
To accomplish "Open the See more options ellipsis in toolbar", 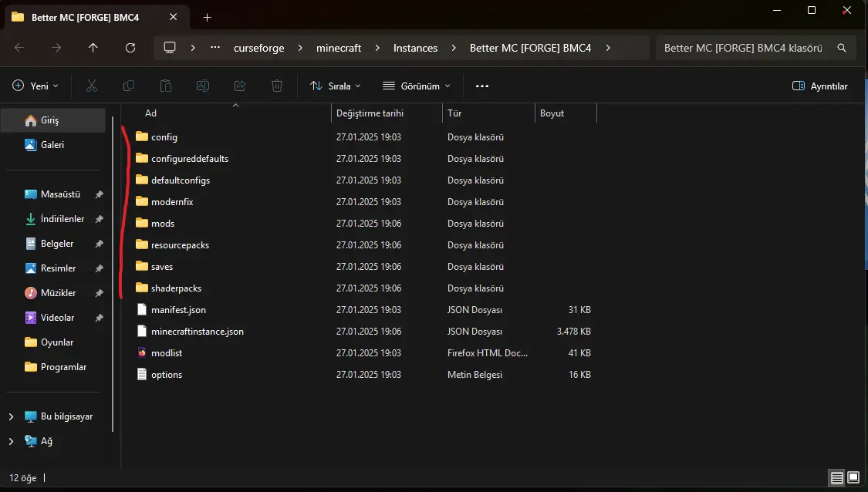I will (x=482, y=86).
